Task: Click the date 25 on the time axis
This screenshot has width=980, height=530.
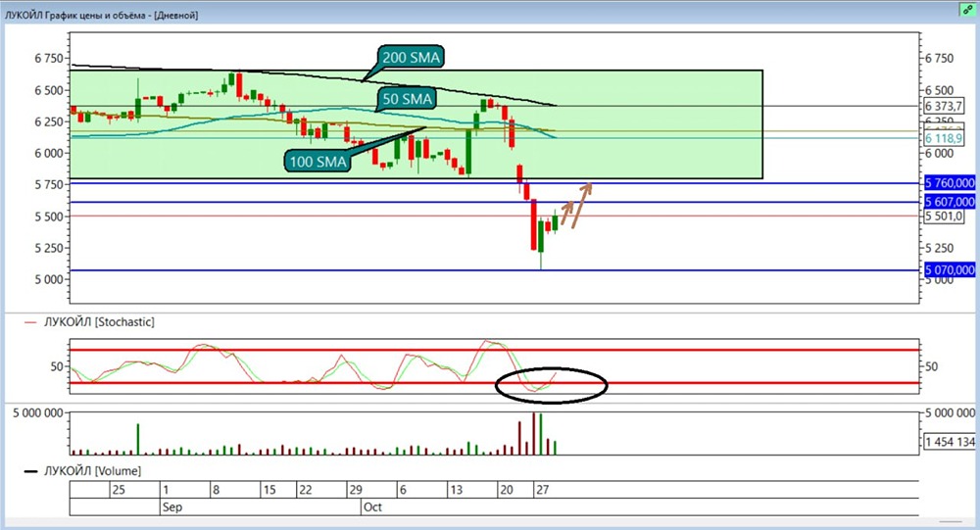Action: 119,490
